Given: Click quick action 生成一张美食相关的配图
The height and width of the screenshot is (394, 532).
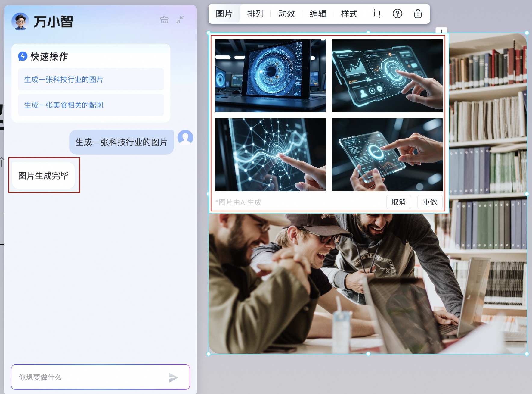Looking at the screenshot, I should tap(91, 105).
